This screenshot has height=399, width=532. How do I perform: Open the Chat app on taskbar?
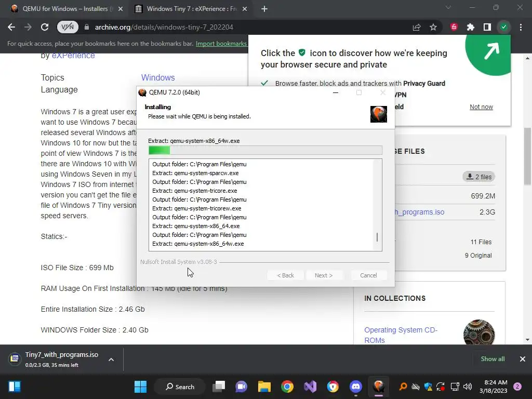pos(241,387)
